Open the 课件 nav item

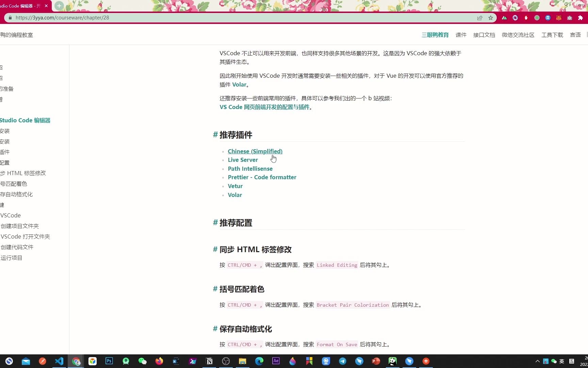(461, 35)
